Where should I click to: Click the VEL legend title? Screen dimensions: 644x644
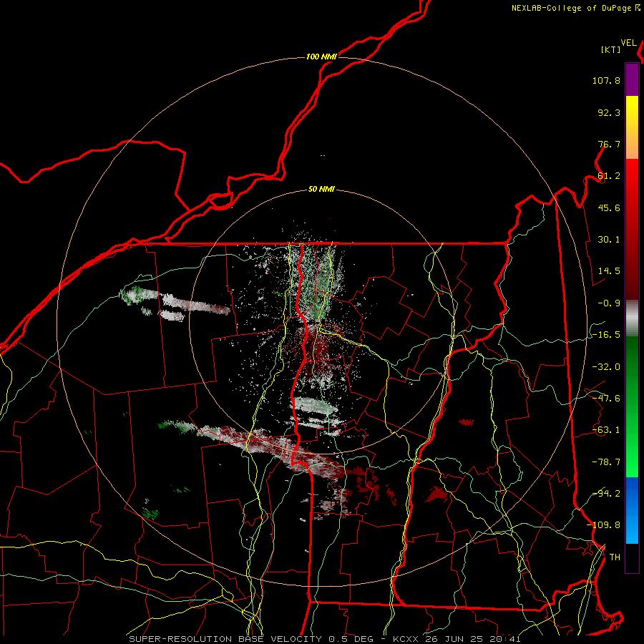(629, 43)
